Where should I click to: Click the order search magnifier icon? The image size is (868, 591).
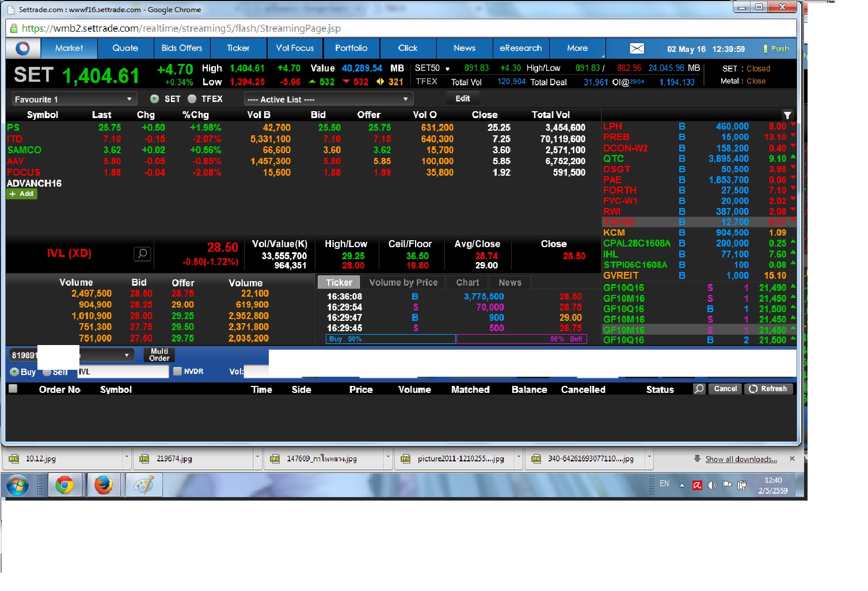click(699, 389)
